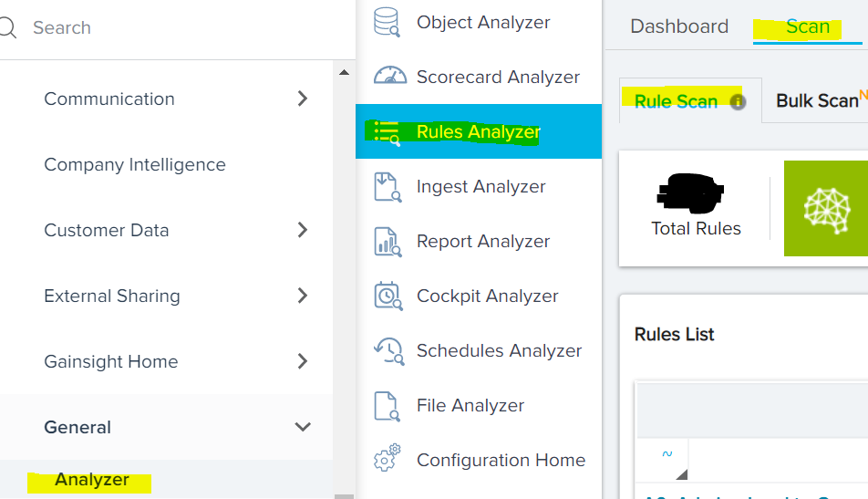Select the Bulk Scan tab
Screen dimensions: 868x499
(x=817, y=100)
